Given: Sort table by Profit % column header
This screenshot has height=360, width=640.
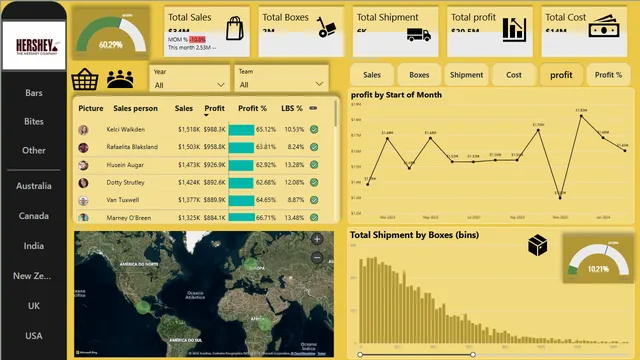Looking at the screenshot, I should point(252,108).
